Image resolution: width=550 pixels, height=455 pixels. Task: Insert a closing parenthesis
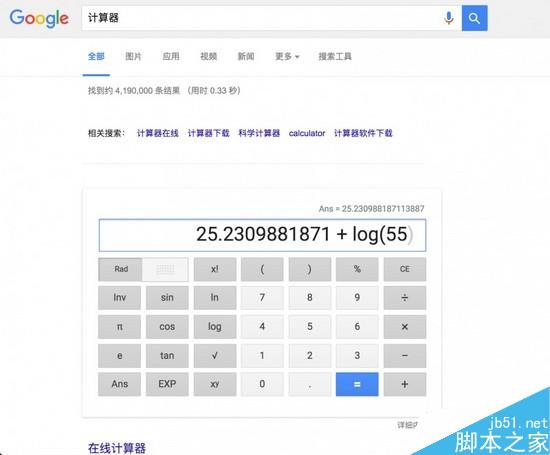tap(310, 269)
